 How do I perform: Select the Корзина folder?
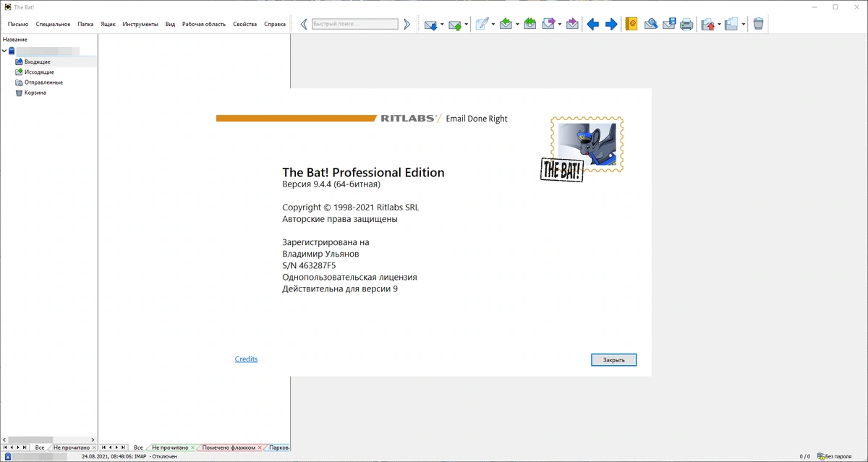point(35,93)
